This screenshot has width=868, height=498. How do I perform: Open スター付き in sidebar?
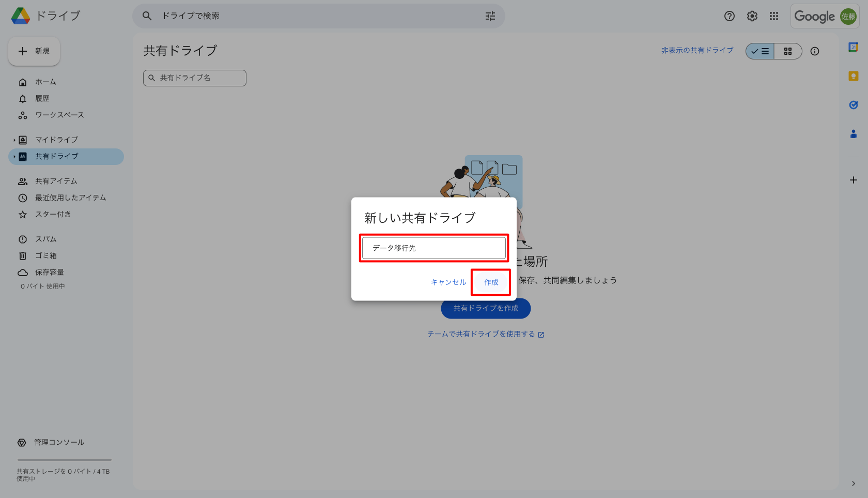click(x=53, y=214)
